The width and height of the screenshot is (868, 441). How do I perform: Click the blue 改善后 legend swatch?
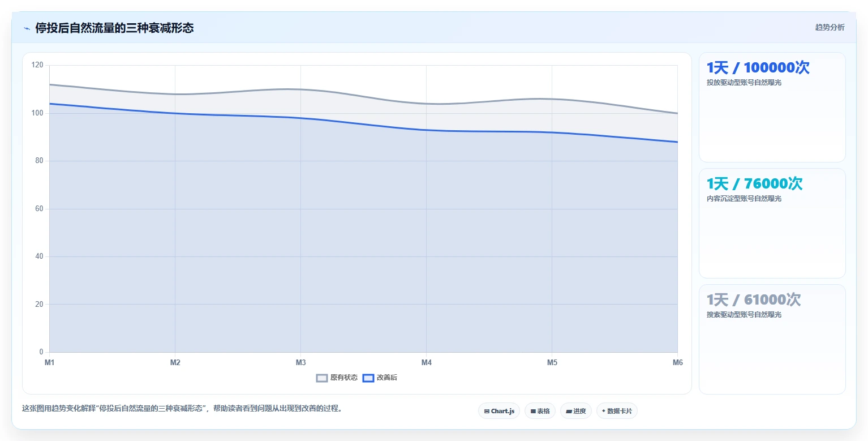[368, 378]
